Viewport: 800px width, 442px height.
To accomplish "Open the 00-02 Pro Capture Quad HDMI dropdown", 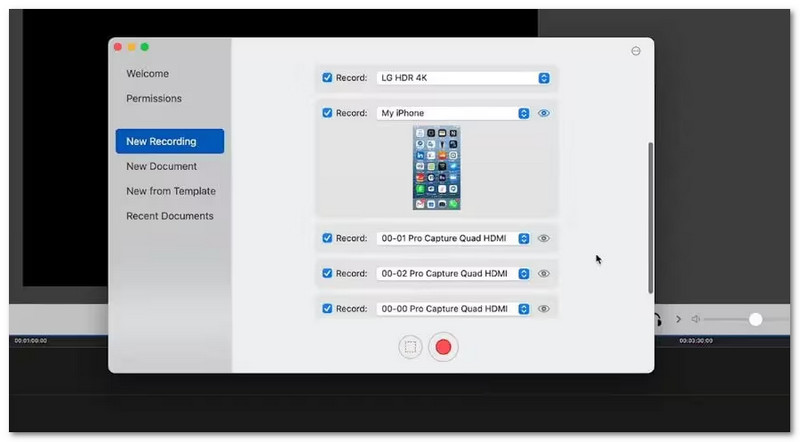I will 453,274.
